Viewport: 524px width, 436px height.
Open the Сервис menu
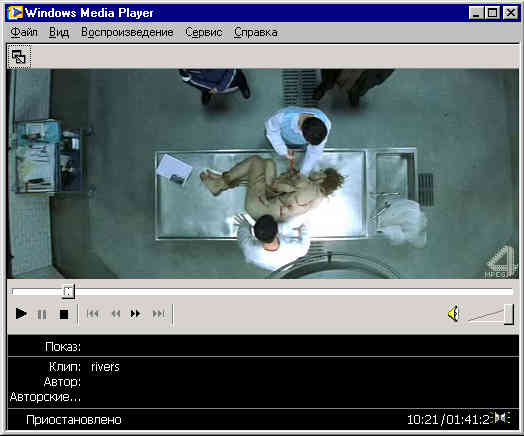pyautogui.click(x=204, y=32)
